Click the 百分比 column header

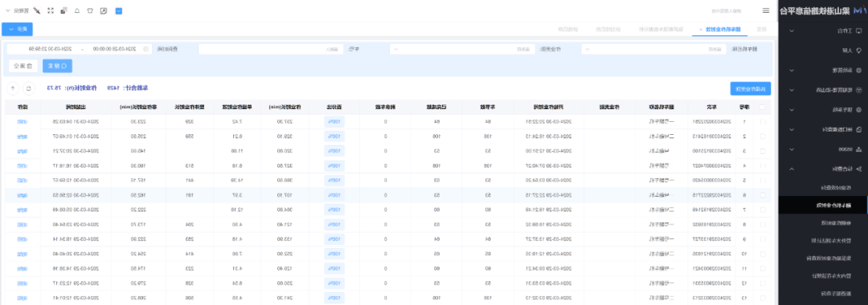point(334,108)
